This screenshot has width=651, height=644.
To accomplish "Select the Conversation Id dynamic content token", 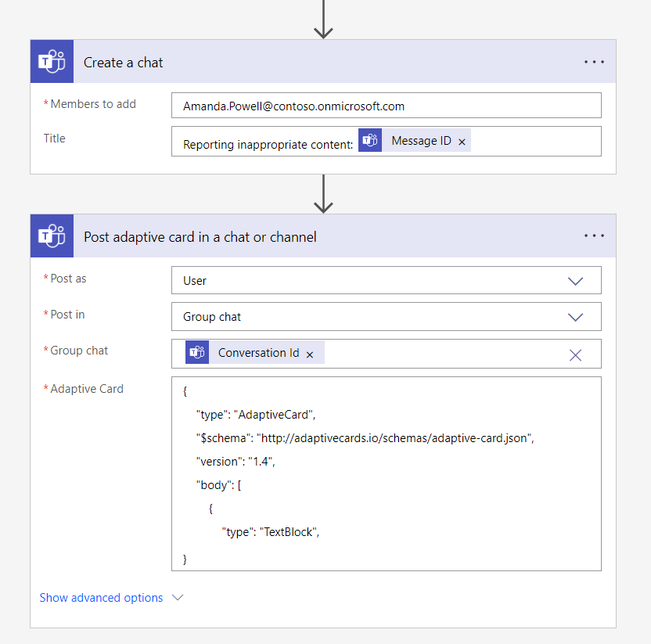I will pos(258,353).
